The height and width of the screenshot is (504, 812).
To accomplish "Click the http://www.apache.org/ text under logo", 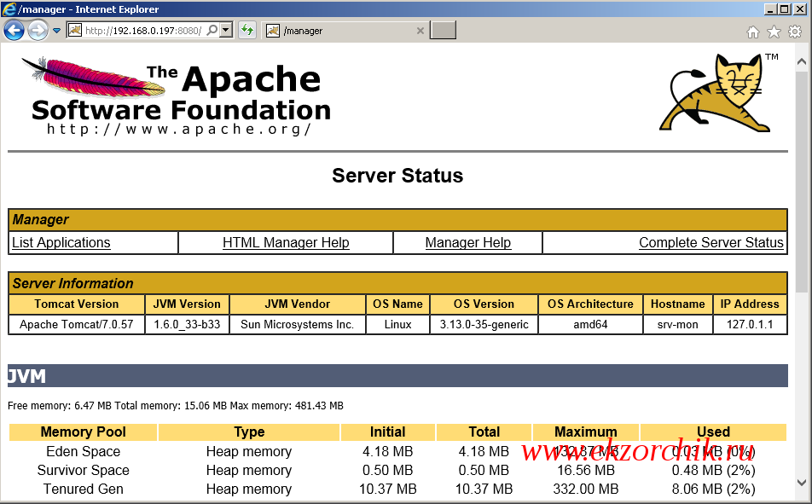I will click(x=178, y=129).
